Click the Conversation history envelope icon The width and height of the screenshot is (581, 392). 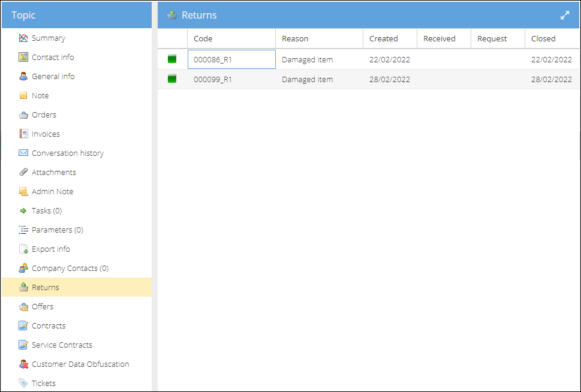(x=23, y=153)
